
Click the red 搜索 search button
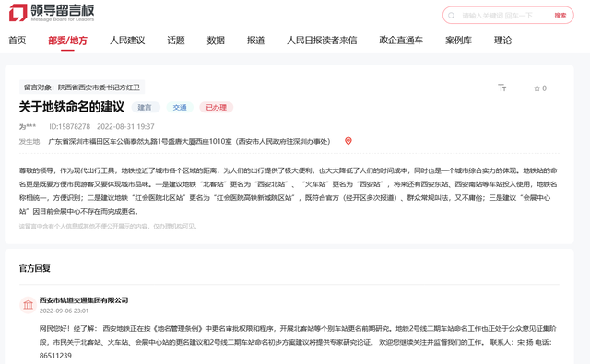point(560,16)
